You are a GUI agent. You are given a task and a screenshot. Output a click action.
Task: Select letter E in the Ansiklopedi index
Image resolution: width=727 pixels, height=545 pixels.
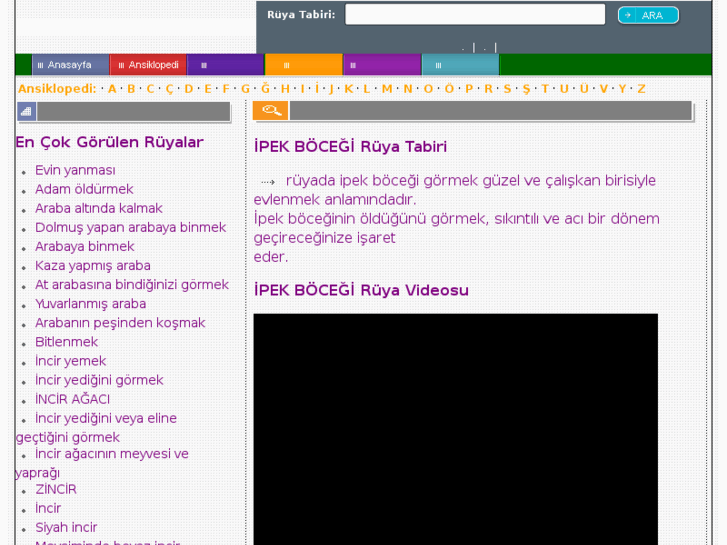[x=208, y=89]
